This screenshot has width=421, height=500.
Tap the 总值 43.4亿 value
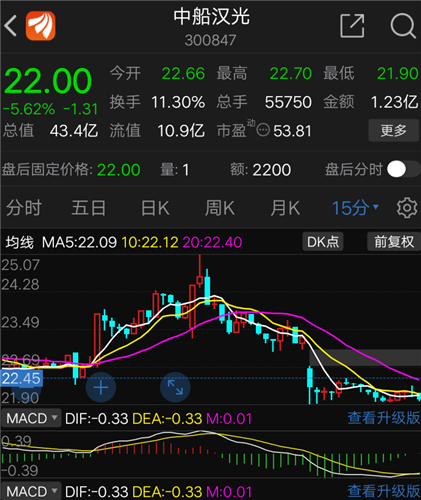[x=74, y=131]
